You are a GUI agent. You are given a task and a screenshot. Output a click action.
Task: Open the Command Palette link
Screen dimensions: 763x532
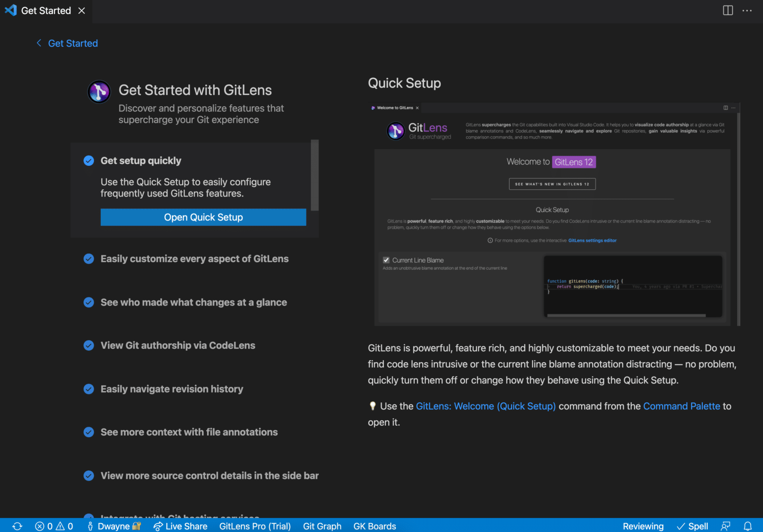pyautogui.click(x=682, y=406)
